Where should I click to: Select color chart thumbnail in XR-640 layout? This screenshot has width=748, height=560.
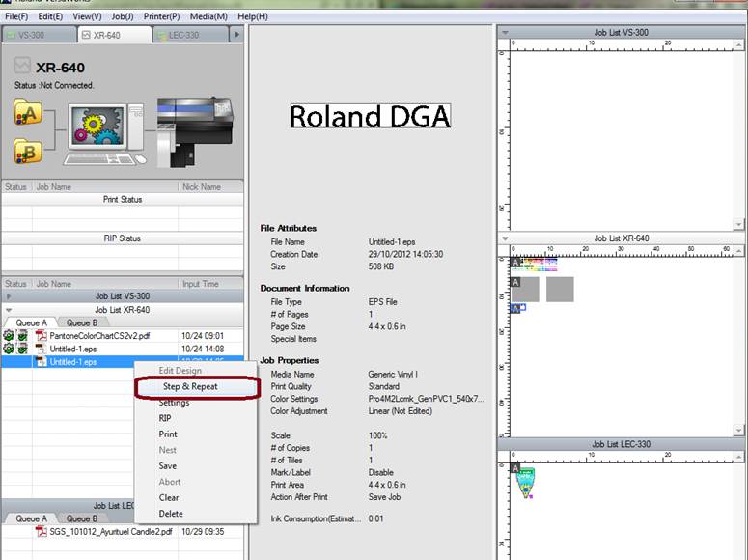pyautogui.click(x=535, y=264)
